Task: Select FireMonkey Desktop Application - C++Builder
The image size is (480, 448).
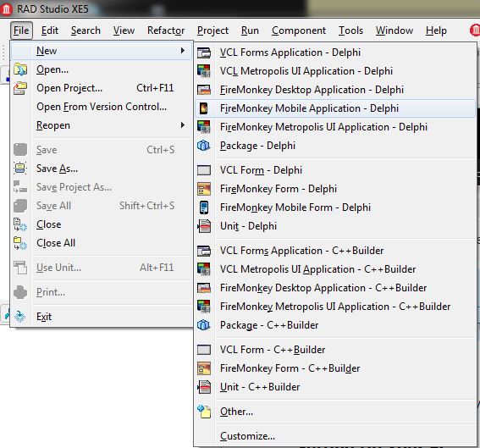Action: click(335, 288)
